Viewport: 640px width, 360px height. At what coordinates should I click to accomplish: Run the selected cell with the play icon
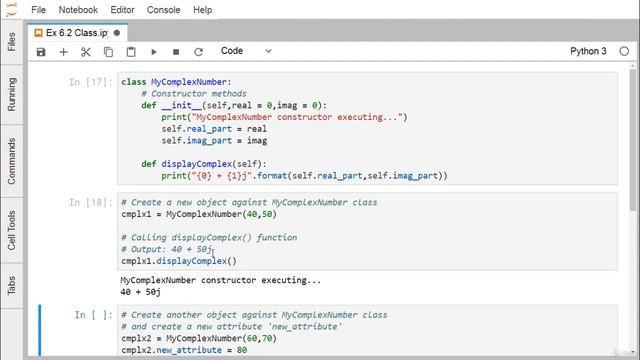(153, 52)
